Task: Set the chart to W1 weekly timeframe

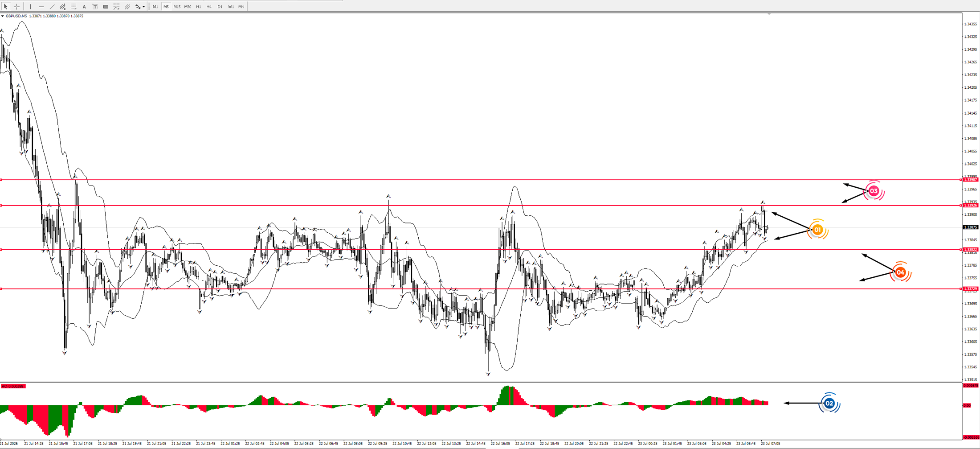Action: (x=231, y=7)
